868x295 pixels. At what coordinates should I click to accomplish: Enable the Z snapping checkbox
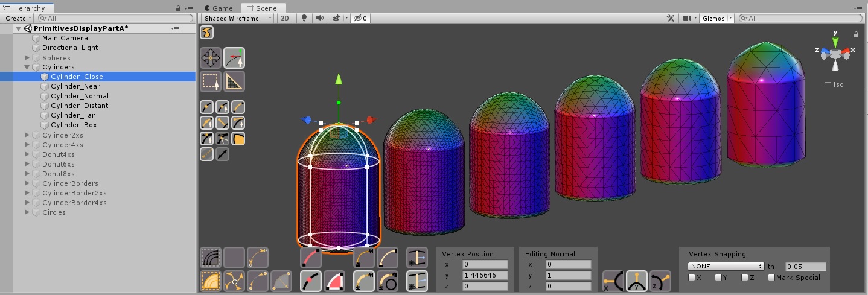click(745, 278)
